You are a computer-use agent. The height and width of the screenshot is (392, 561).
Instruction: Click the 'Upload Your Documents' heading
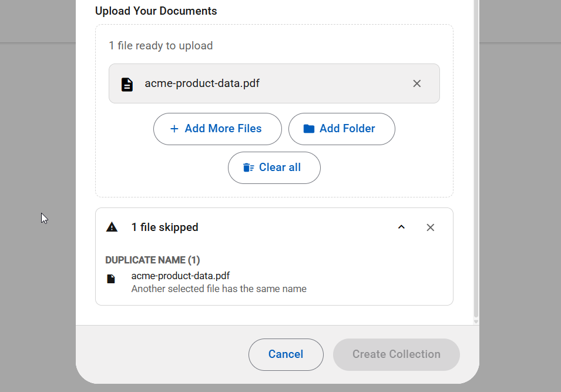click(x=156, y=11)
